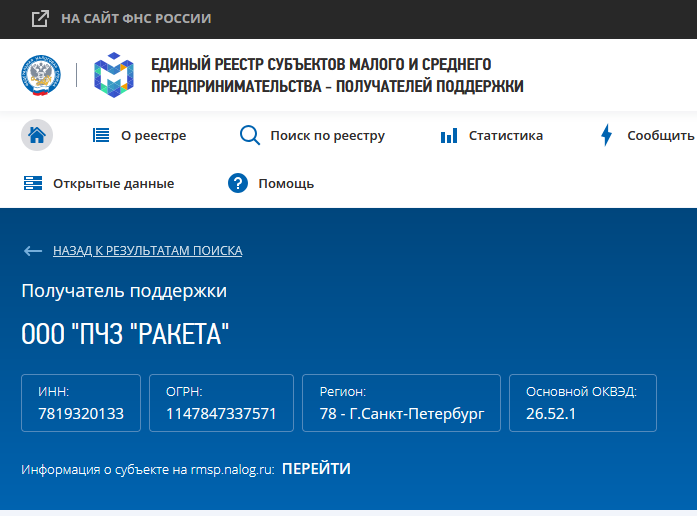Screen dimensions: 697x516
Task: Click region '78 - Г.Санкт-Петербург'
Action: 402,414
